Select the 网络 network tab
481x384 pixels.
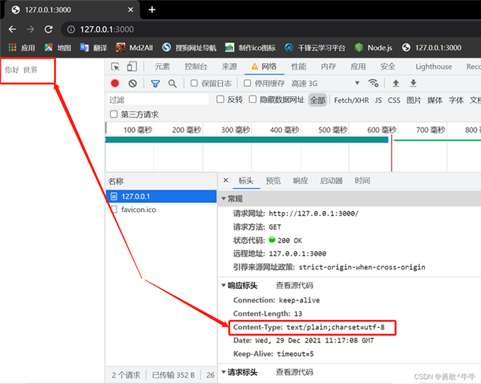tap(264, 67)
